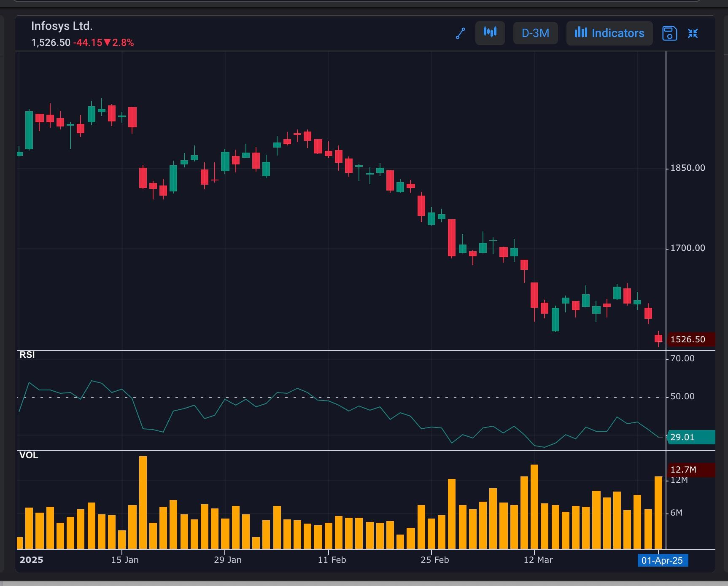The height and width of the screenshot is (586, 728).
Task: Click the last red candle near 1526.50
Action: (x=658, y=339)
